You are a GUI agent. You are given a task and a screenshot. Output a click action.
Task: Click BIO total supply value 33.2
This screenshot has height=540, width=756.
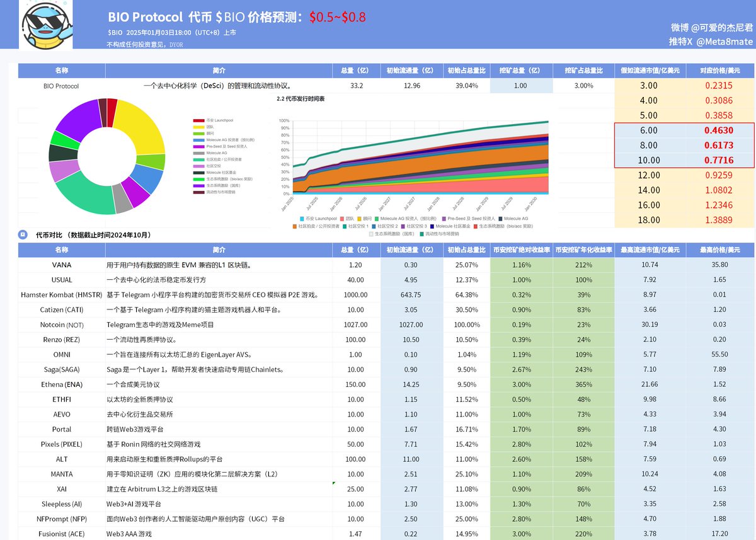pyautogui.click(x=356, y=86)
